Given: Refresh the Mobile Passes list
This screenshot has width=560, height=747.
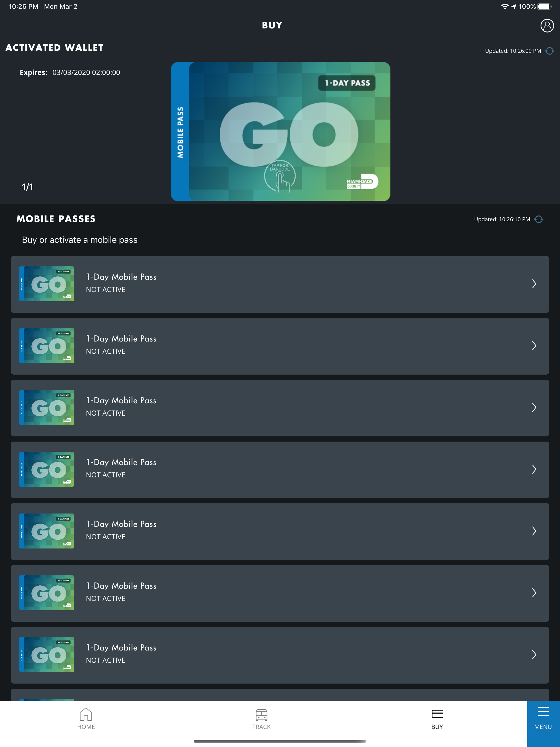Looking at the screenshot, I should [x=539, y=220].
